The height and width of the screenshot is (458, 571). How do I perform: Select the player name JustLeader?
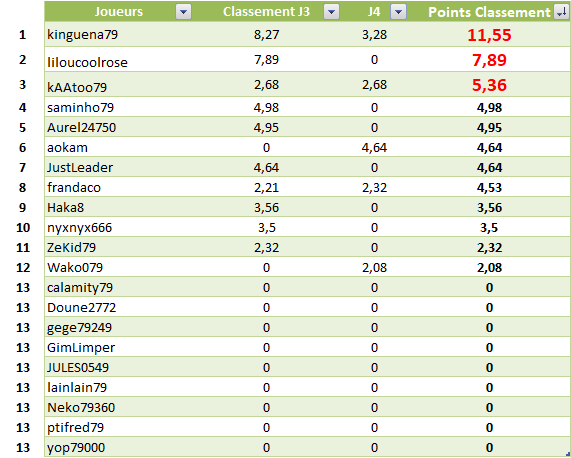click(80, 167)
